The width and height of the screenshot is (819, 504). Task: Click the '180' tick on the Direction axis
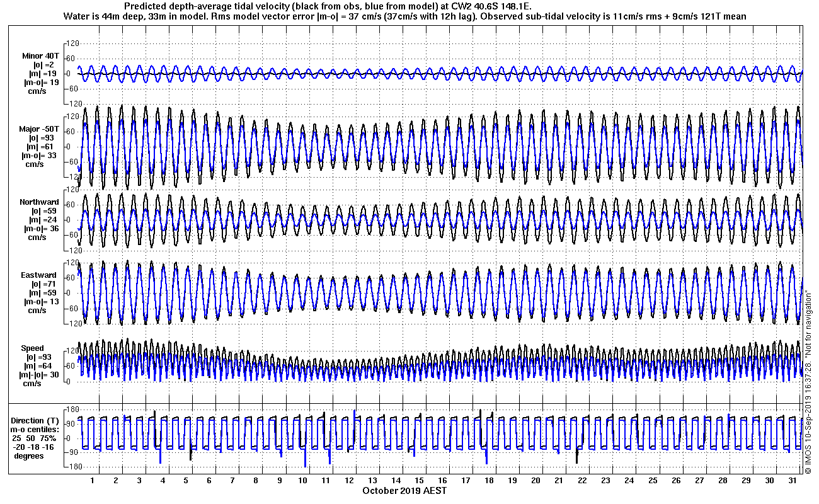click(x=71, y=410)
